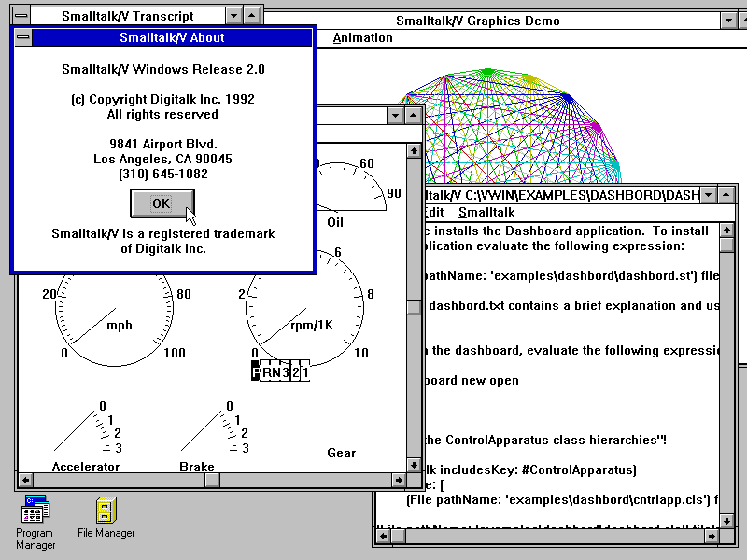Screen dimensions: 747x560
Task: Click the 'ControlApparatus class hierarchies' line
Action: (545, 440)
